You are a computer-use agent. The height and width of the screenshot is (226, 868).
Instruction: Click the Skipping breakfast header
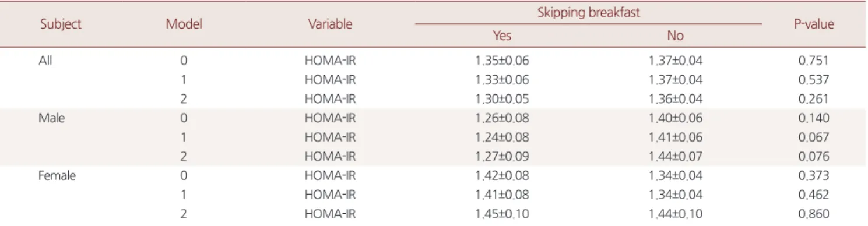click(x=588, y=12)
